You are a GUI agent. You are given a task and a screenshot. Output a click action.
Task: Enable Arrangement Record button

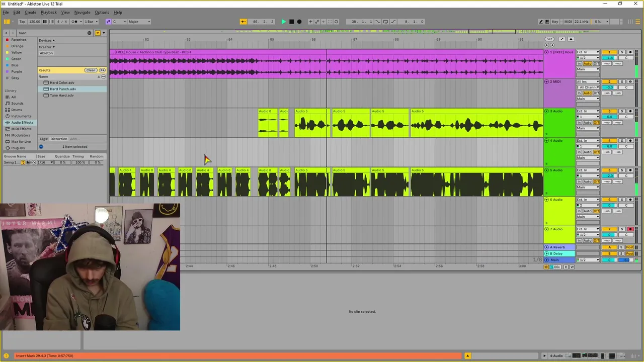coord(299,22)
